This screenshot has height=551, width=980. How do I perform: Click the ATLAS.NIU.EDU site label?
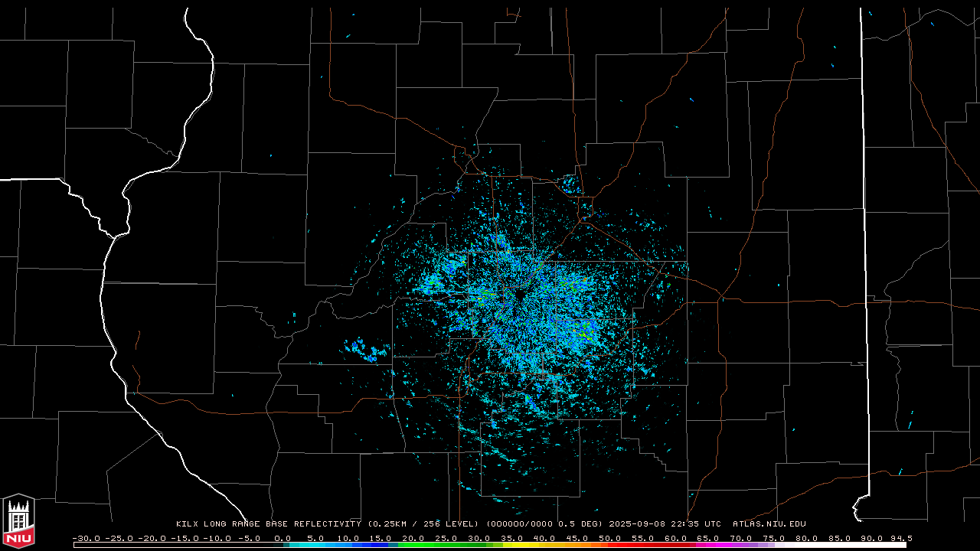point(769,523)
